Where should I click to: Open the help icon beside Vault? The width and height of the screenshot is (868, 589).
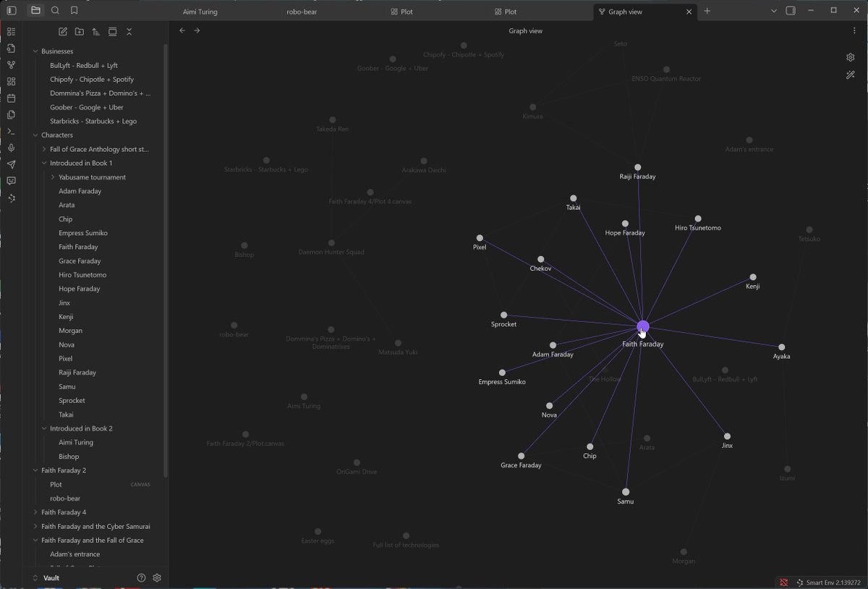pos(141,578)
